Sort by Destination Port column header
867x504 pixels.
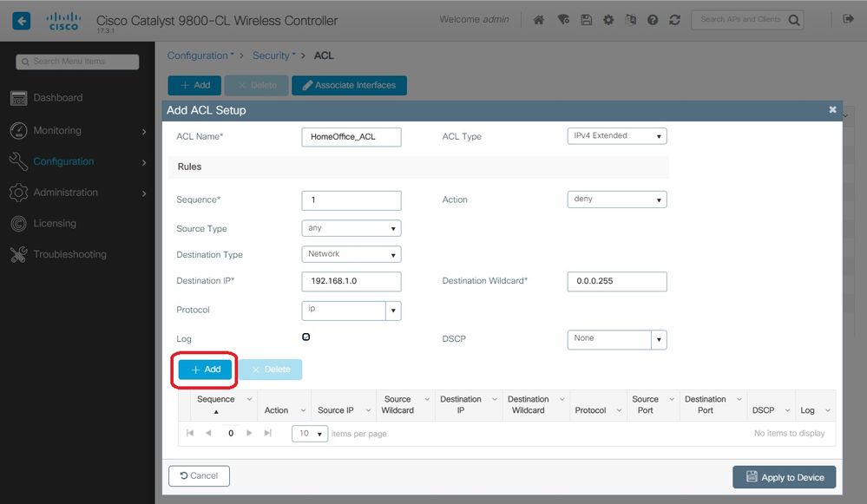click(x=705, y=404)
